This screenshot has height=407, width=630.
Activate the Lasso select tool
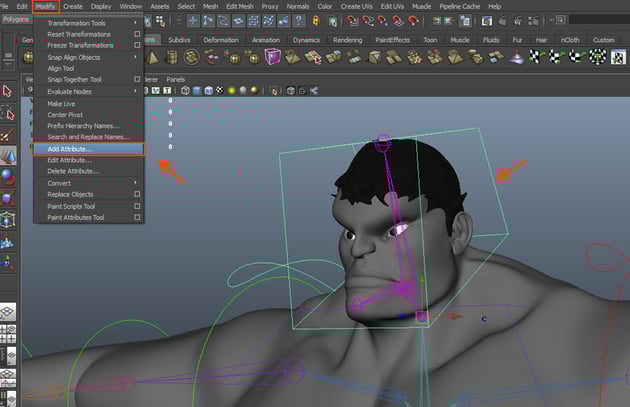click(x=7, y=114)
